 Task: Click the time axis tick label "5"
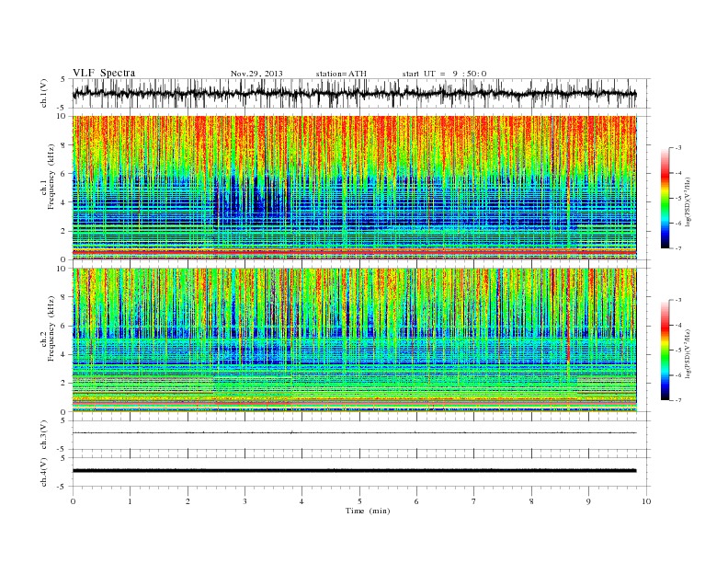[x=359, y=501]
